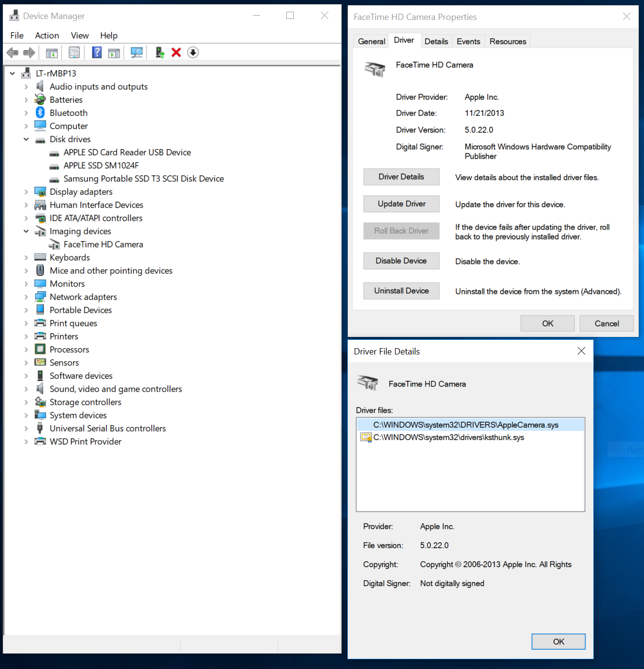
Task: Select the Keyboards category icon
Action: point(40,257)
